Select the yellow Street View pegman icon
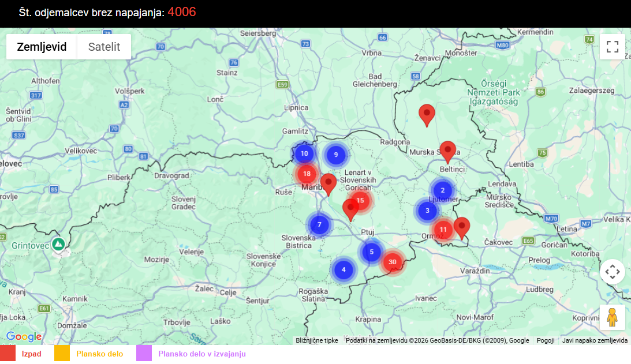The height and width of the screenshot is (364, 631). (x=612, y=316)
